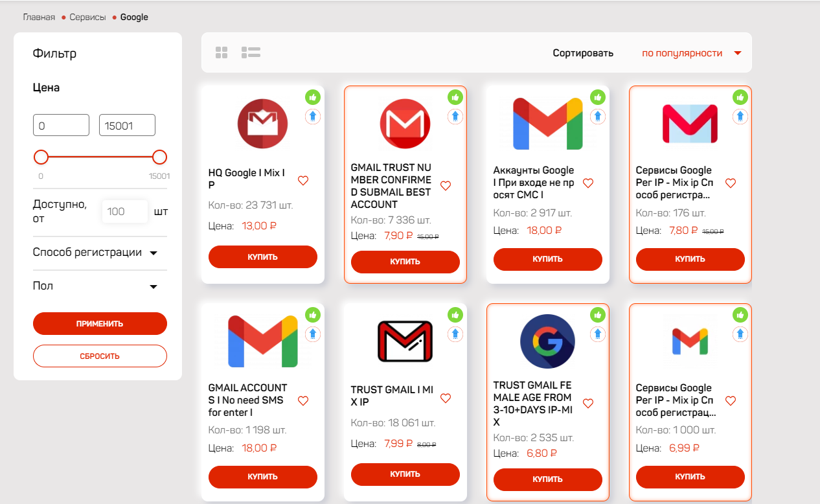
Task: Open title 'GMAIL TRUST NUMBER CONFIRMED SUBMAIL BEST ACCOUNT'
Action: tap(391, 186)
